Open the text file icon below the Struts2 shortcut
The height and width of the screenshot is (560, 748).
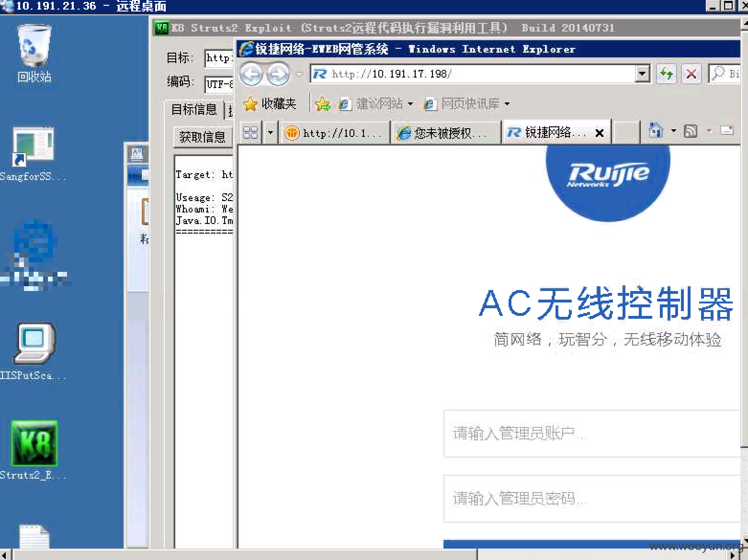coord(34,536)
